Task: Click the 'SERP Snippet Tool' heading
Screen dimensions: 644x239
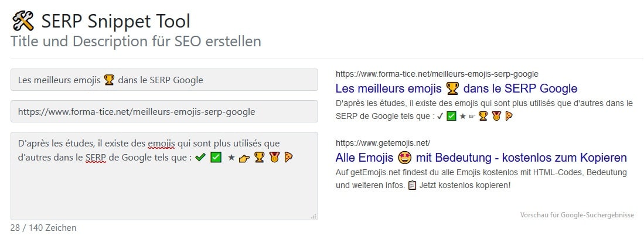Action: [116, 21]
